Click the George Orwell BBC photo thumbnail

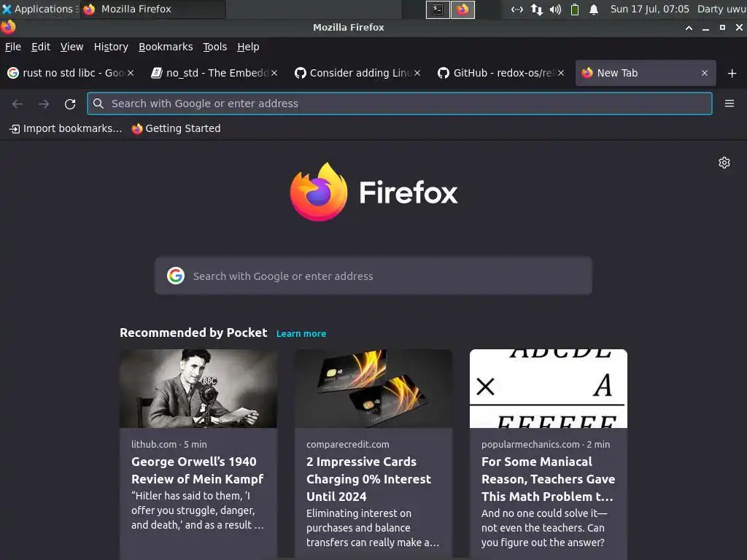(x=198, y=389)
